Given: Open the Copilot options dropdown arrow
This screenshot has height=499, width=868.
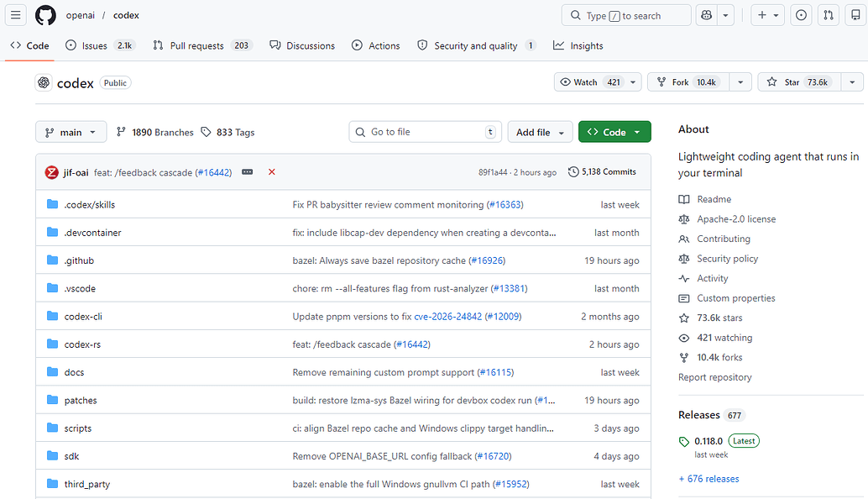Looking at the screenshot, I should pos(725,15).
